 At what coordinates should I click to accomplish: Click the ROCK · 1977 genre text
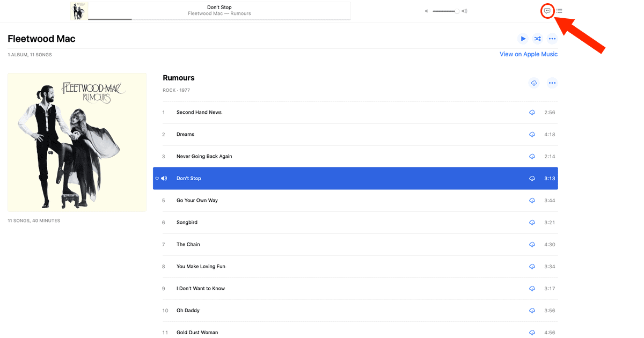click(177, 91)
